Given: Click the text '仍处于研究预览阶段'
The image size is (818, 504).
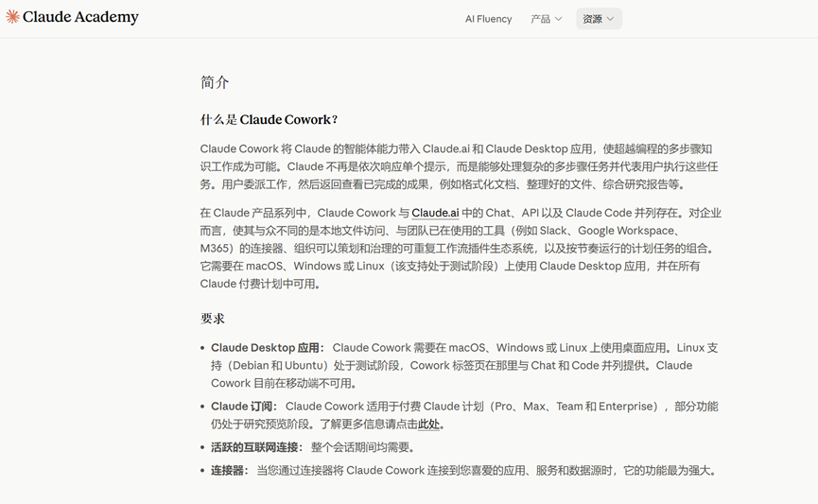Looking at the screenshot, I should click(x=260, y=425).
